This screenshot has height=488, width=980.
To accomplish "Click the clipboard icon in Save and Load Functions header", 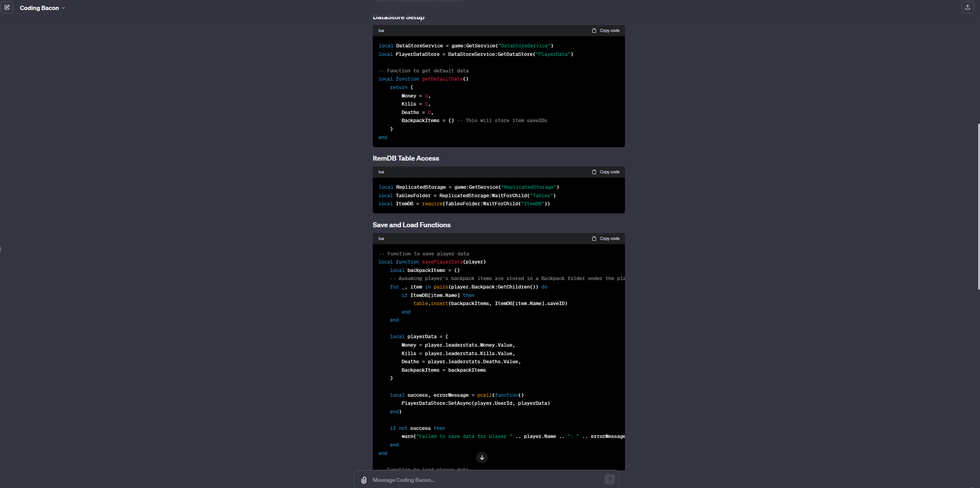I will tap(594, 238).
